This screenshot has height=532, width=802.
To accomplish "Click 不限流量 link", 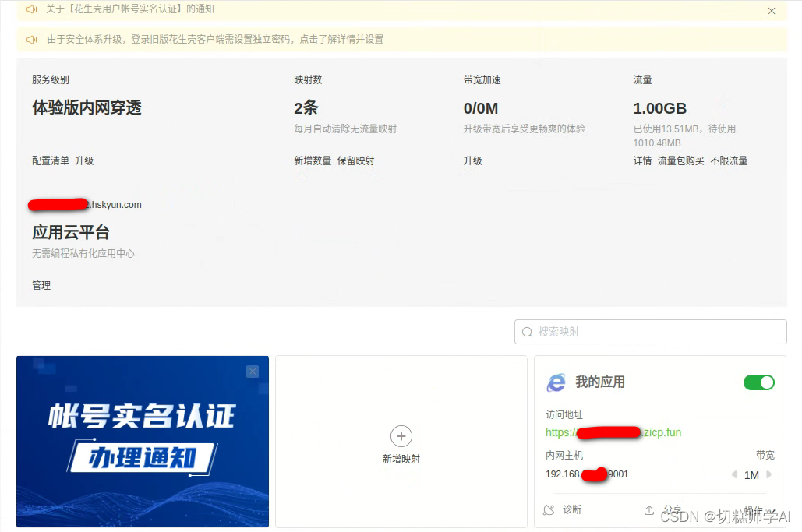I will pos(729,160).
